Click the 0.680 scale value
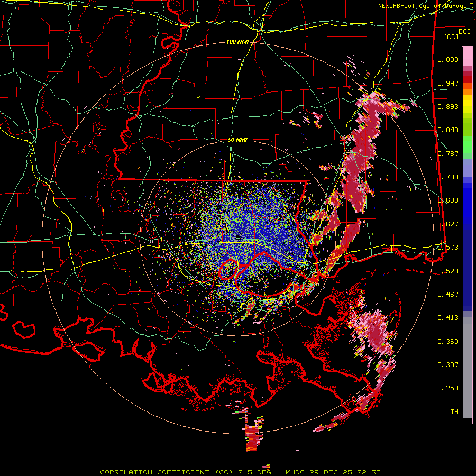 (x=448, y=200)
